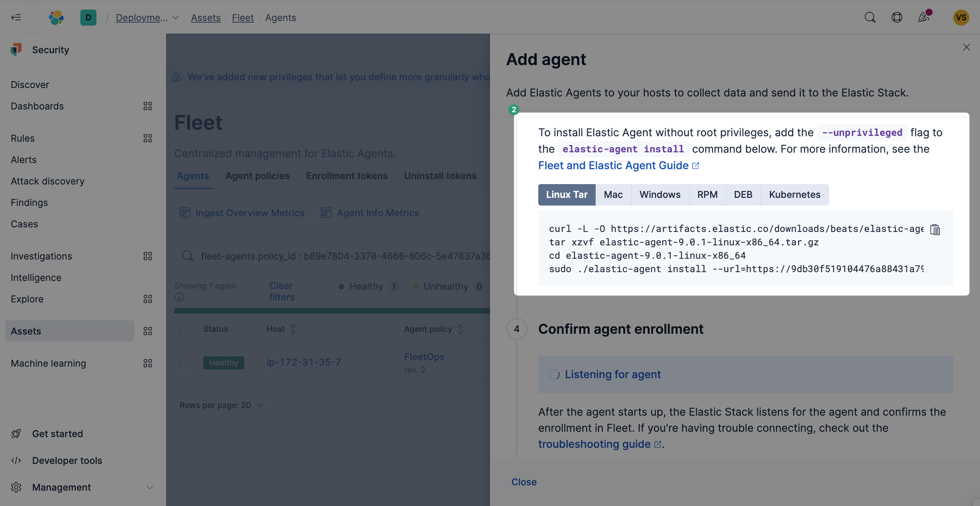Go to Fleet breadcrumb
The image size is (980, 506).
coord(243,18)
